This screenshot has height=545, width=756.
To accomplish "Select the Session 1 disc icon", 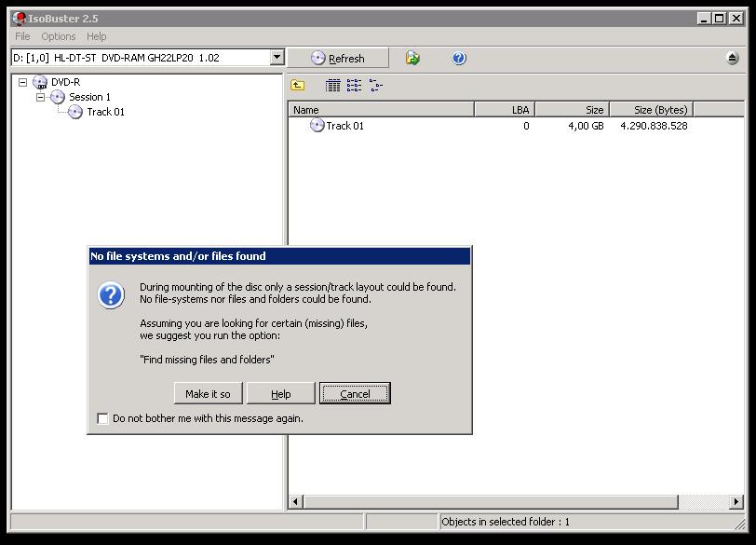I will click(x=58, y=97).
